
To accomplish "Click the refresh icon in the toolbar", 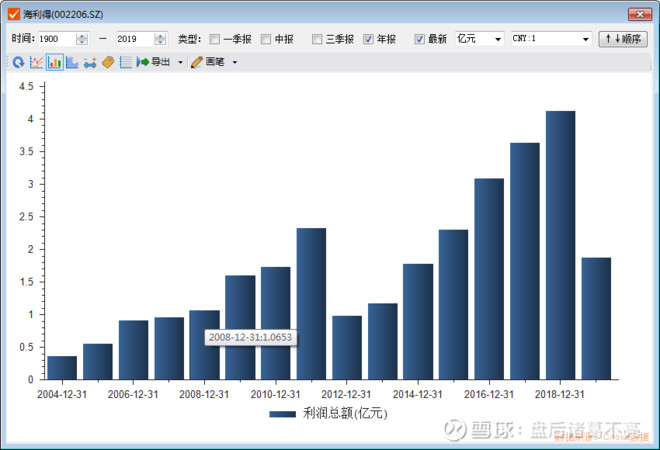I will (x=18, y=62).
